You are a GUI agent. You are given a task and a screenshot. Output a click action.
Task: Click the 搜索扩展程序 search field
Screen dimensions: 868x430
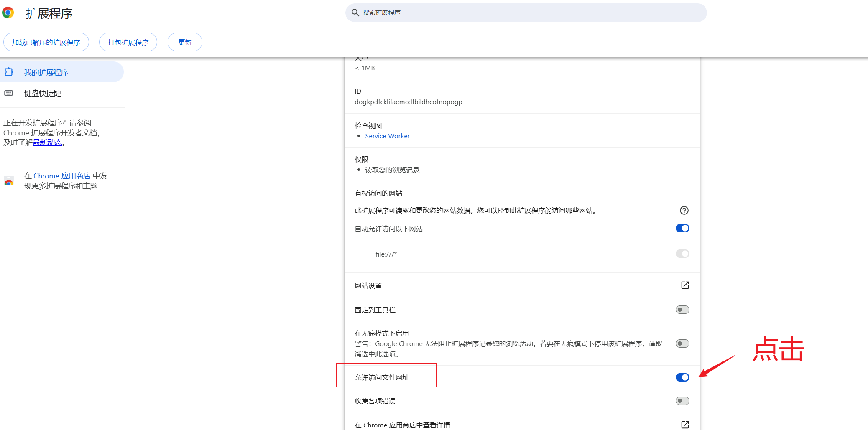460,13
